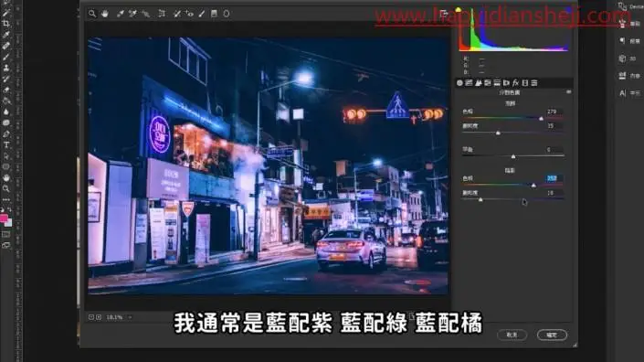644x362 pixels.
Task: Open the Lens Corrections panel tab icon
Action: (506, 83)
